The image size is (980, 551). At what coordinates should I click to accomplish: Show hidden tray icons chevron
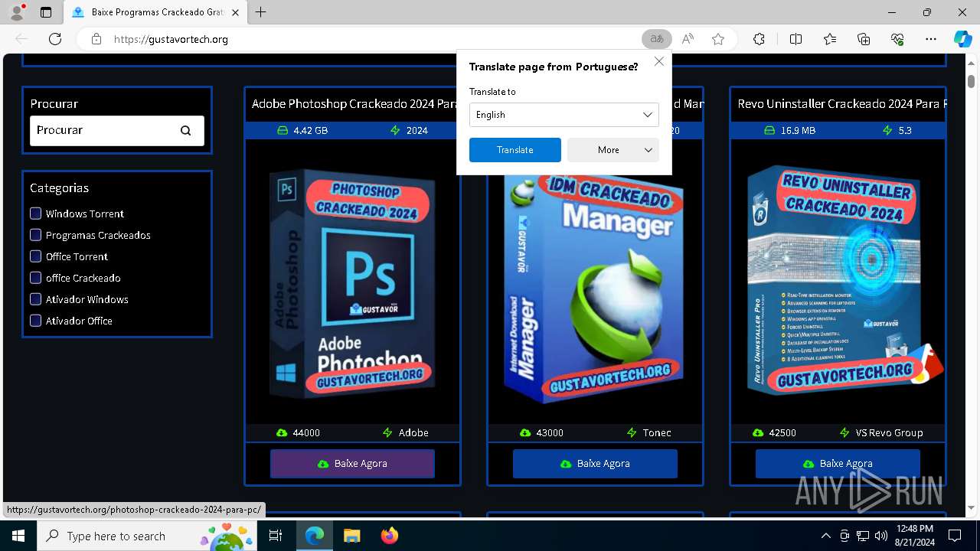coord(825,536)
